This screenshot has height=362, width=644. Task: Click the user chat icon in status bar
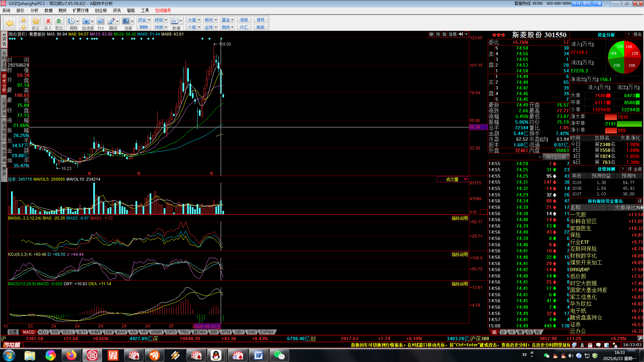pos(614,345)
